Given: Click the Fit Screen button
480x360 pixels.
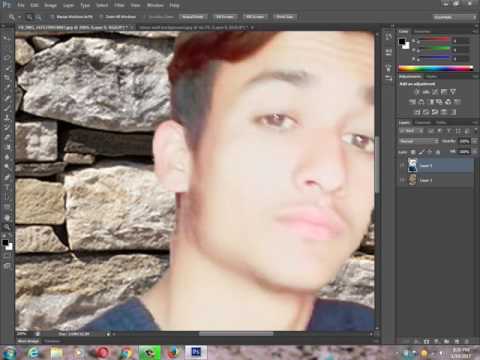Looking at the screenshot, I should coord(225,17).
